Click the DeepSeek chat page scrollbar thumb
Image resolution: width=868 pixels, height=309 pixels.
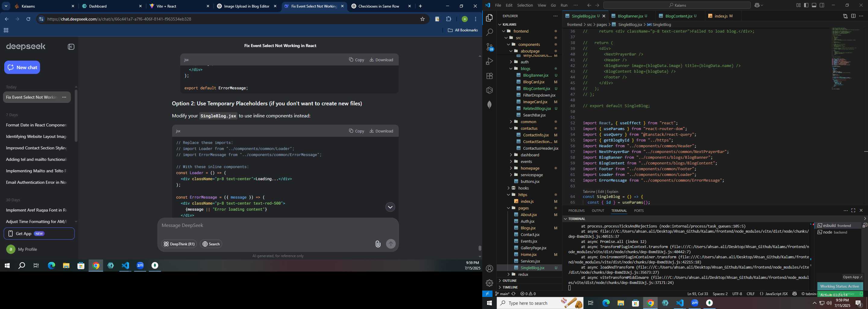pos(480,248)
